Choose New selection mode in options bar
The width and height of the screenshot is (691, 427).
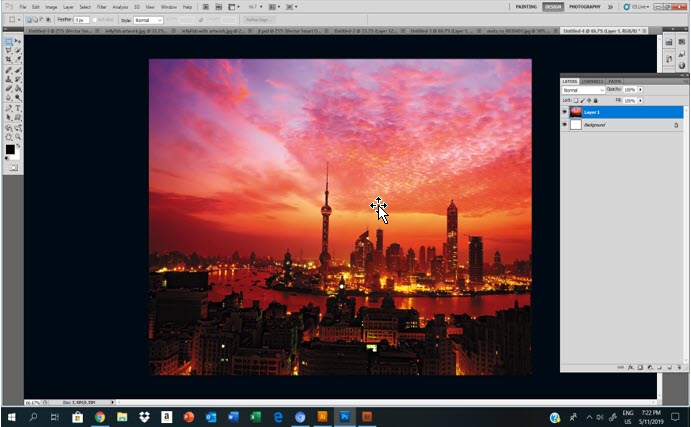pos(29,20)
